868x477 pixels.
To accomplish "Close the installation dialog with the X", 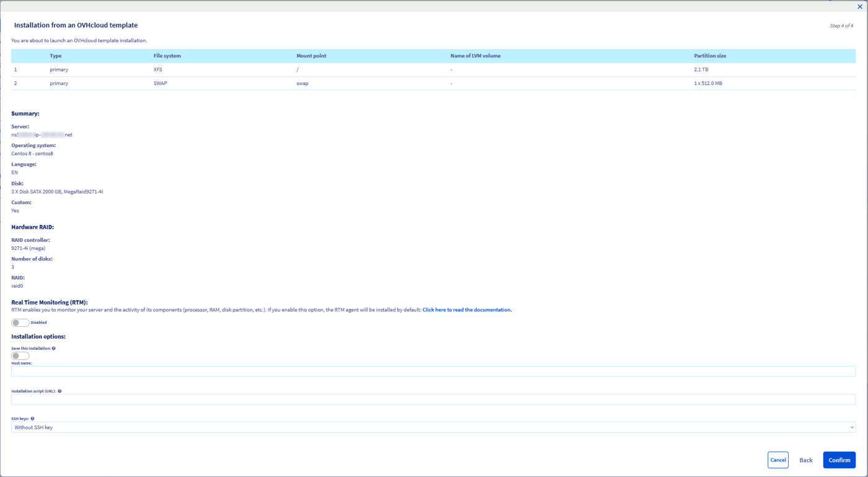I will (859, 7).
